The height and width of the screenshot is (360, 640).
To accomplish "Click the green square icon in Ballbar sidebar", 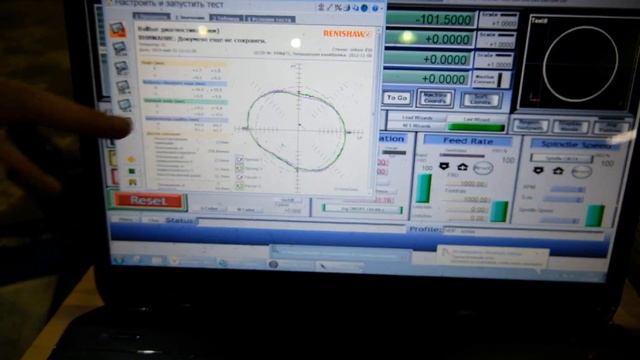I will pyautogui.click(x=131, y=171).
